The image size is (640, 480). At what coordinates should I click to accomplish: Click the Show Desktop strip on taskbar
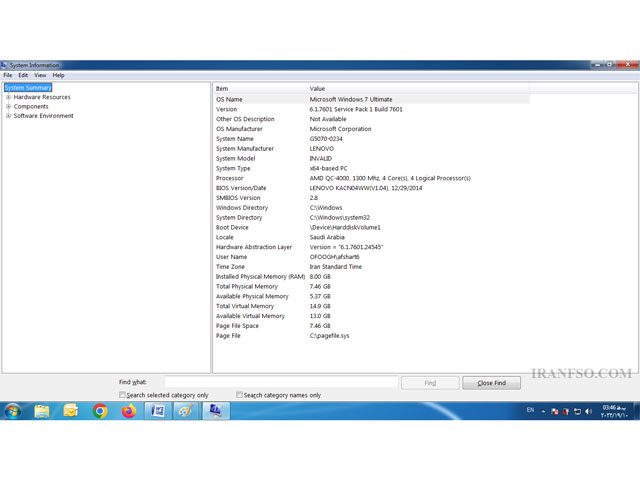click(637, 411)
